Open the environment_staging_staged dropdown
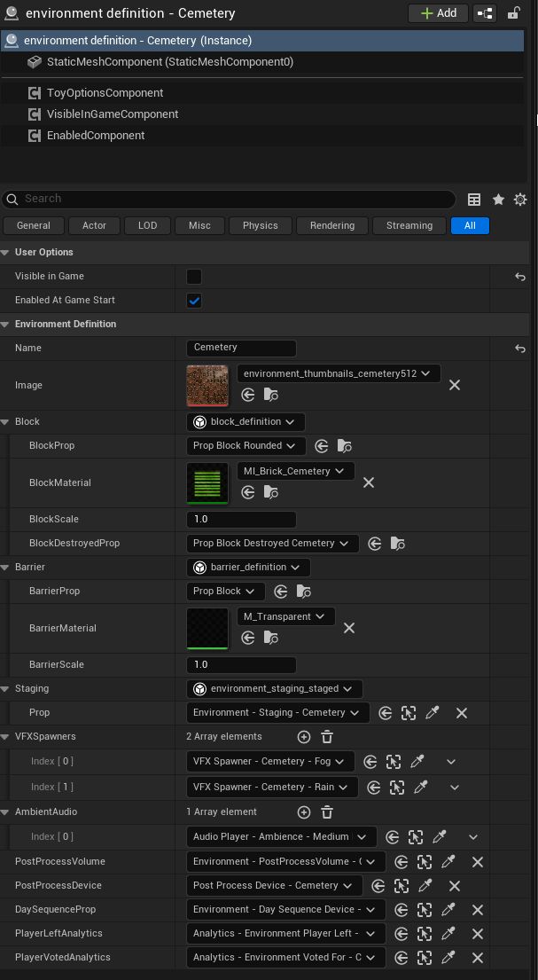 pyautogui.click(x=274, y=689)
